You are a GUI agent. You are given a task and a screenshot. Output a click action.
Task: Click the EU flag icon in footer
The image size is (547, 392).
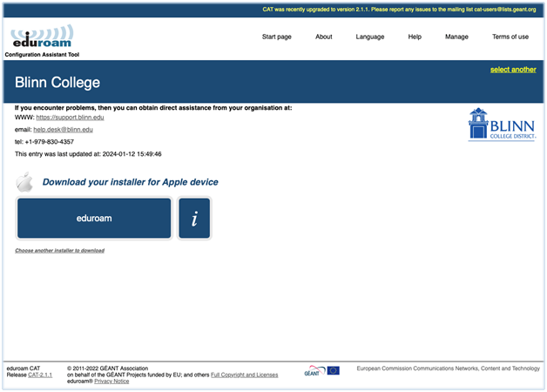click(333, 370)
